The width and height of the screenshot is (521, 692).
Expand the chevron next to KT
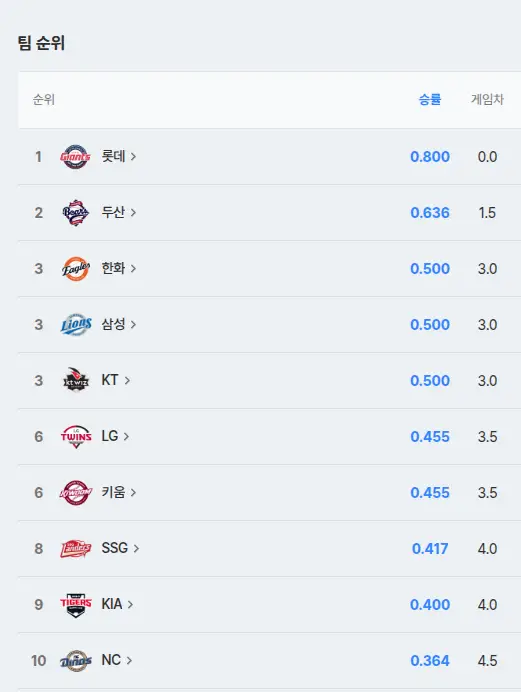127,380
